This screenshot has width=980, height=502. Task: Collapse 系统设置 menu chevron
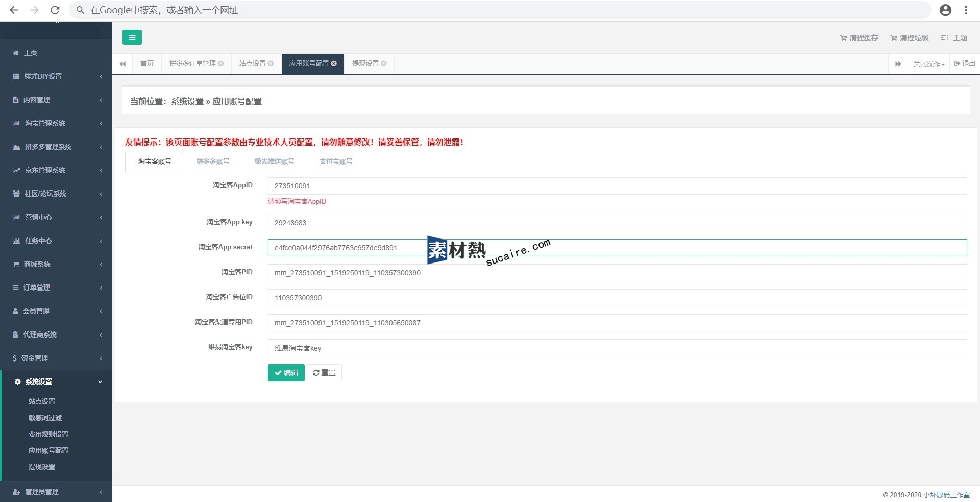click(x=100, y=381)
